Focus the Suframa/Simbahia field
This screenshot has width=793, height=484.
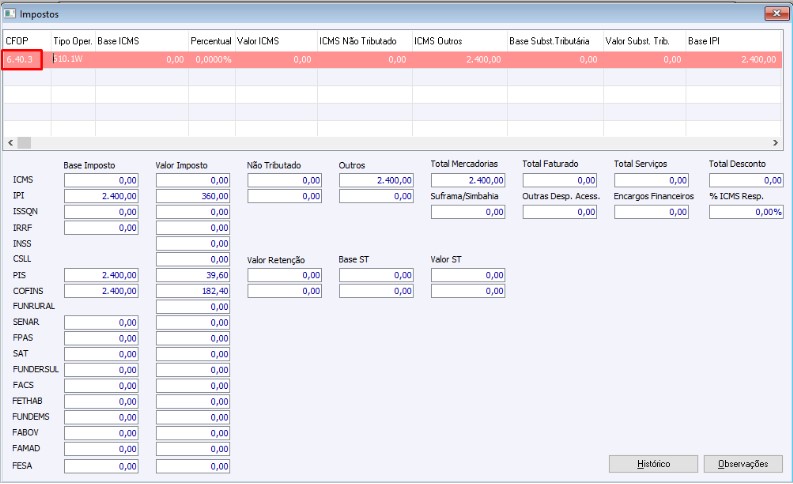click(468, 212)
